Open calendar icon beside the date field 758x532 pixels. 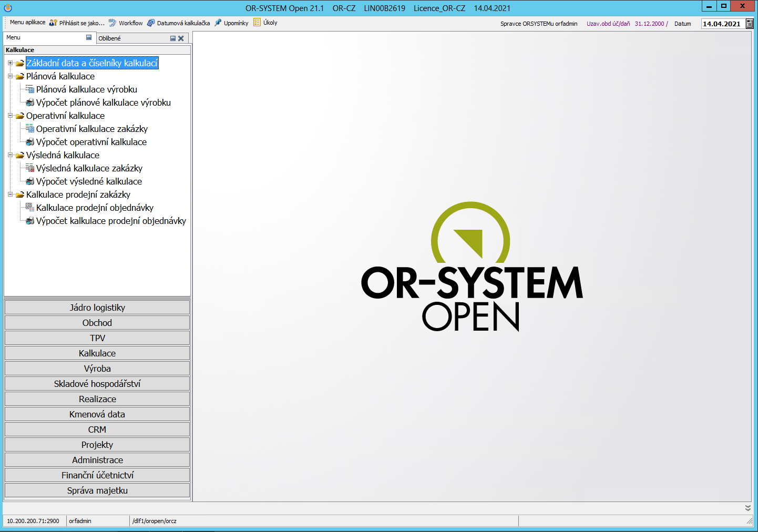750,24
